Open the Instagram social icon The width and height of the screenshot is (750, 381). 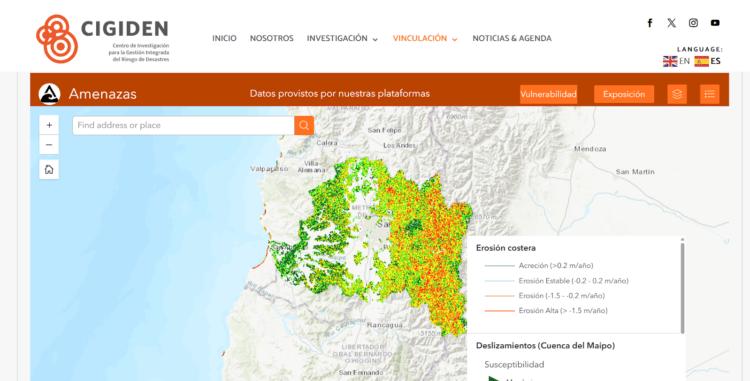pos(693,23)
